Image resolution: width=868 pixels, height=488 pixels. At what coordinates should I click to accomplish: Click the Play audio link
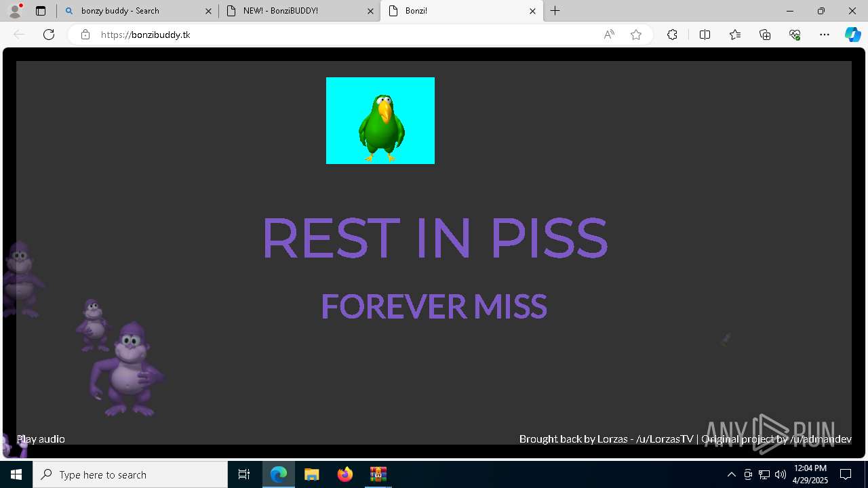(41, 439)
